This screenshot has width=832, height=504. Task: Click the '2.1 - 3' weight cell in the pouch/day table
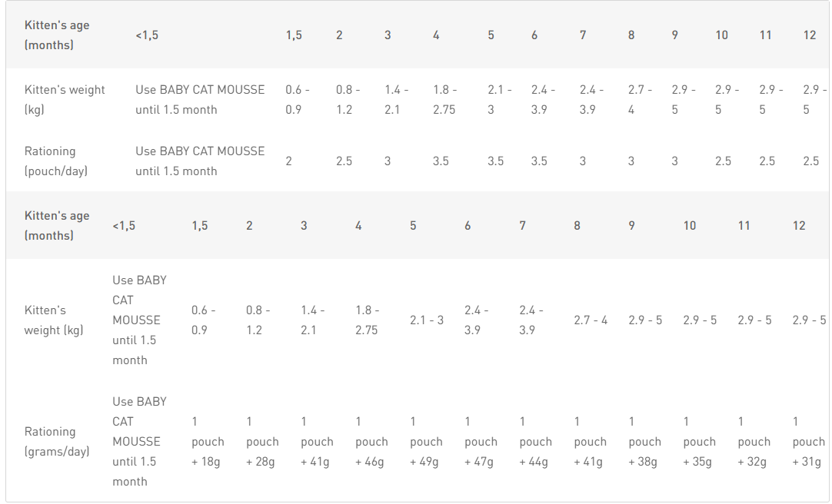click(499, 99)
